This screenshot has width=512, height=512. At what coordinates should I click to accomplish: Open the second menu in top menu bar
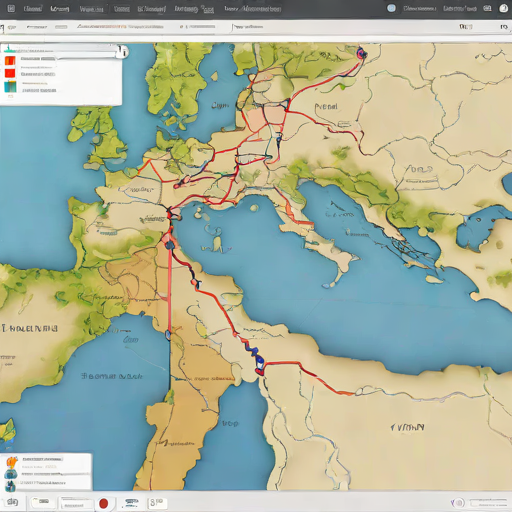pos(60,9)
